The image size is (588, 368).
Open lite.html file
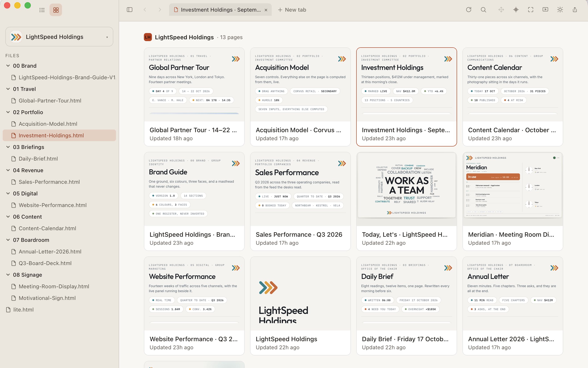[59, 309]
